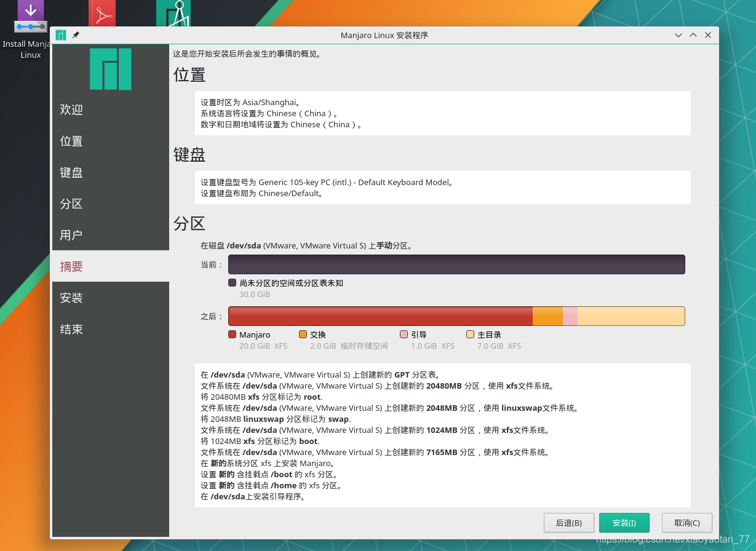Click the 取消(C) button
This screenshot has height=551, width=756.
click(x=687, y=523)
